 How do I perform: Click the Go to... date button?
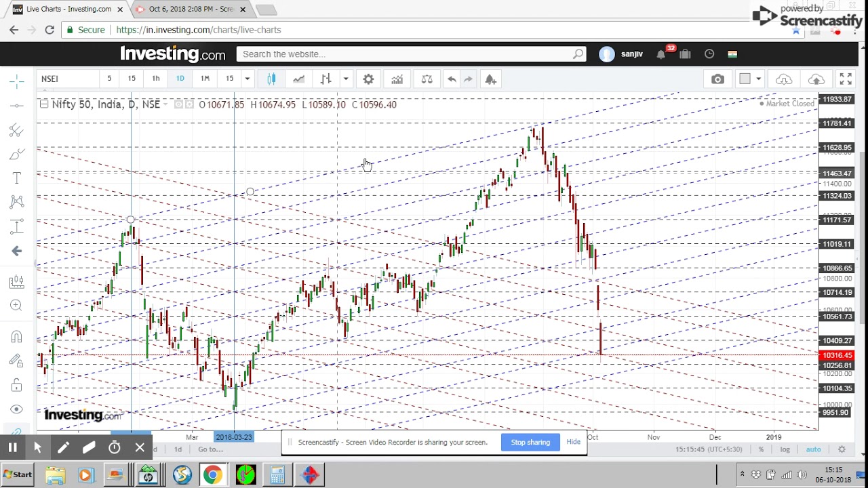coord(210,449)
